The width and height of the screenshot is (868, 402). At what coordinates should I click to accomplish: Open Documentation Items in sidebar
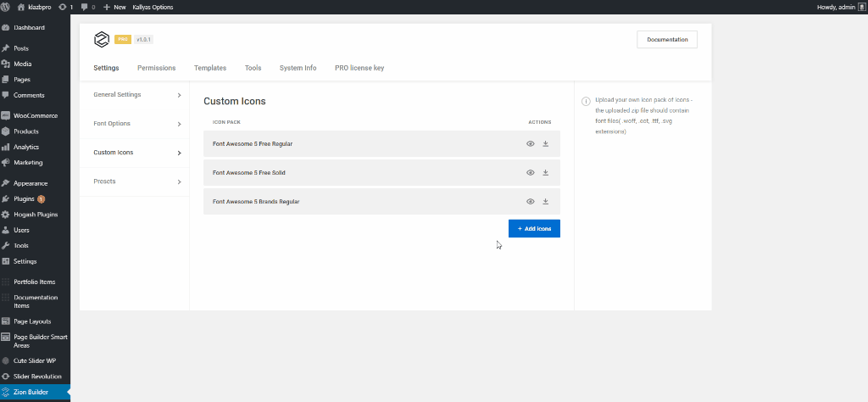(x=36, y=301)
